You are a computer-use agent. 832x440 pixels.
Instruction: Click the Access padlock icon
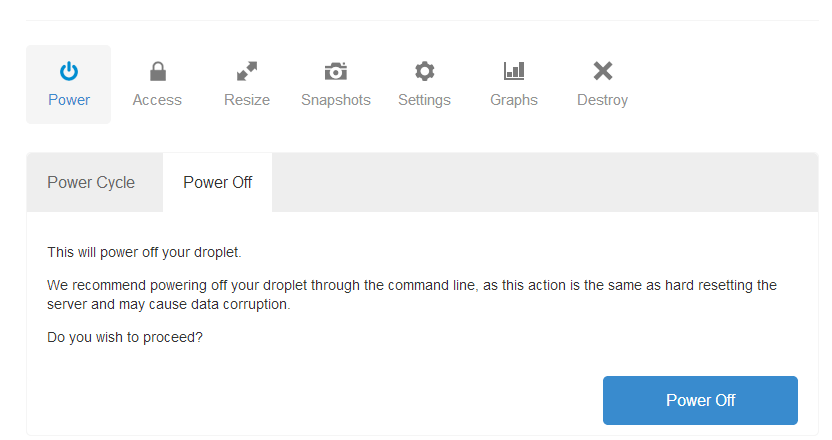[157, 71]
